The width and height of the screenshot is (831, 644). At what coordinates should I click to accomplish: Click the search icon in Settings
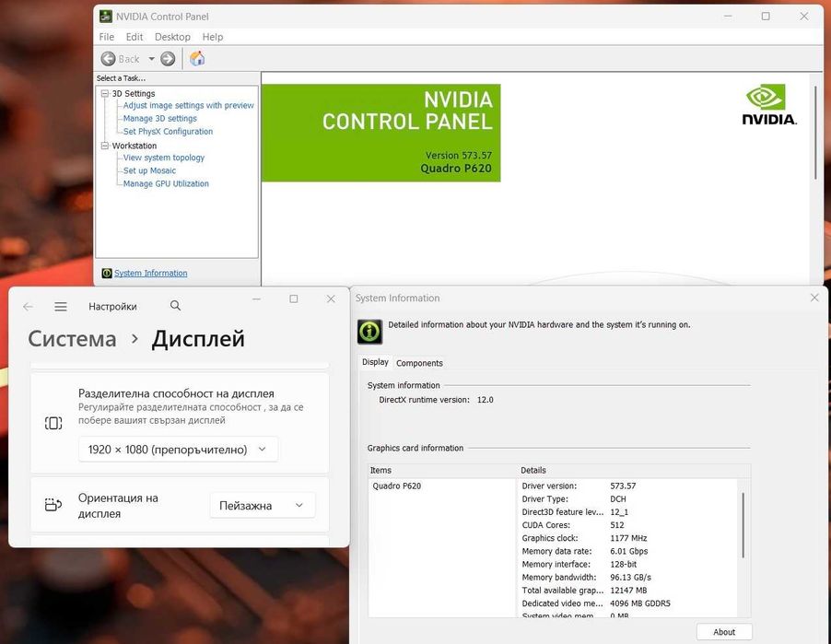tap(175, 306)
